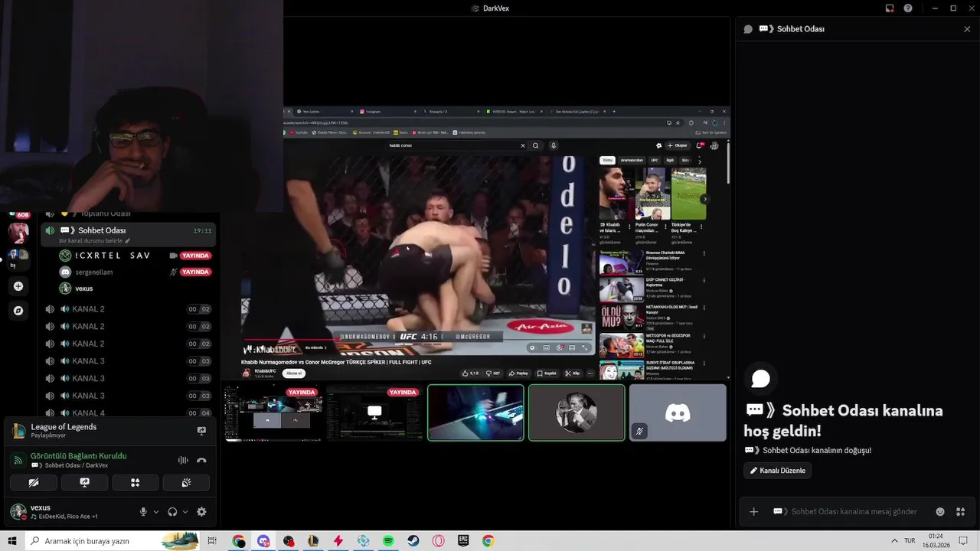Open emoji picker in chat box
The height and width of the screenshot is (551, 980).
click(940, 511)
